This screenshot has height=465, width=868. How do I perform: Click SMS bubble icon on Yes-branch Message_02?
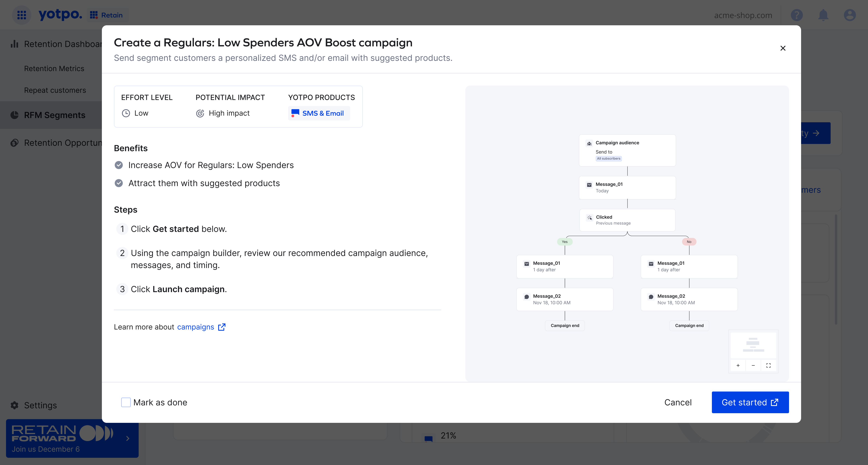tap(527, 297)
